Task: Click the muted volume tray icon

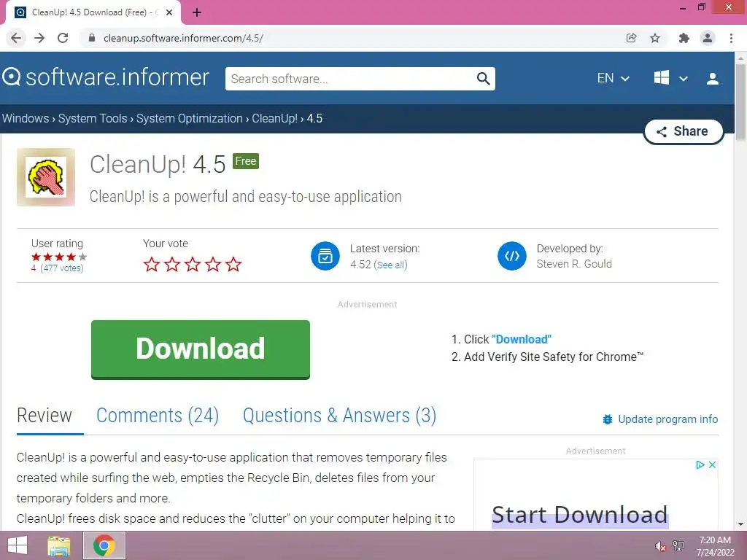Action: [660, 546]
